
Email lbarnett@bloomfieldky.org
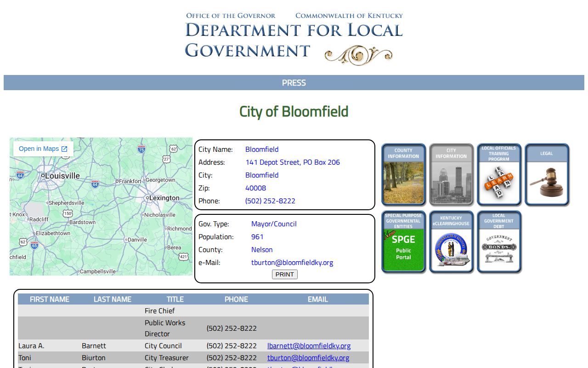click(x=309, y=346)
